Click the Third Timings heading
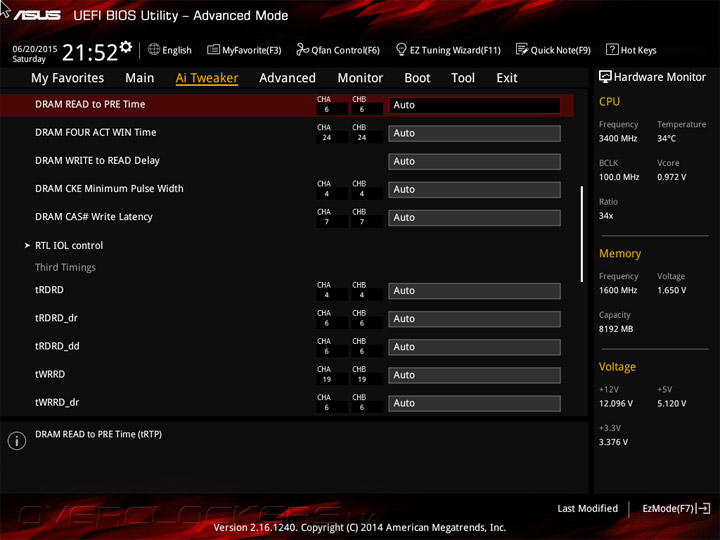 65,267
